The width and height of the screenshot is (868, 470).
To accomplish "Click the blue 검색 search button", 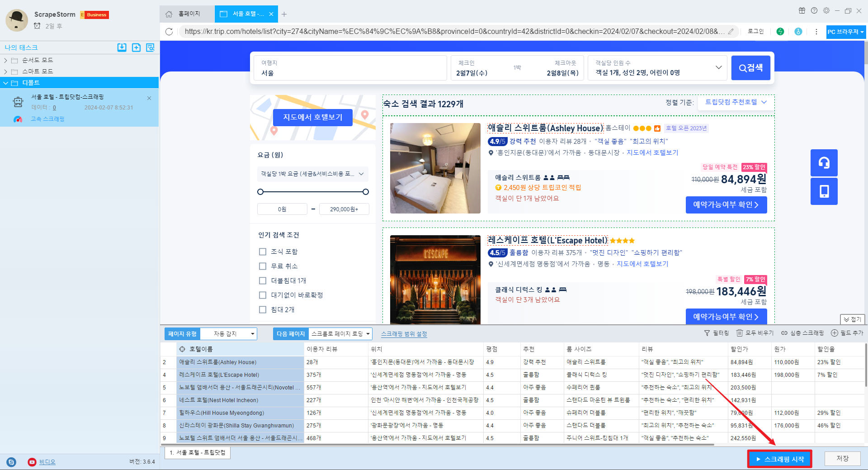I will 751,68.
